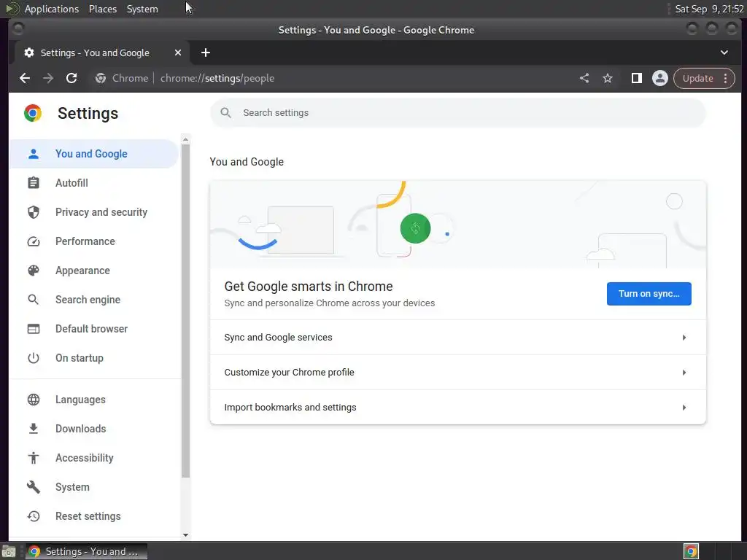This screenshot has height=560, width=747.
Task: Open a new tab with plus button
Action: pyautogui.click(x=206, y=52)
